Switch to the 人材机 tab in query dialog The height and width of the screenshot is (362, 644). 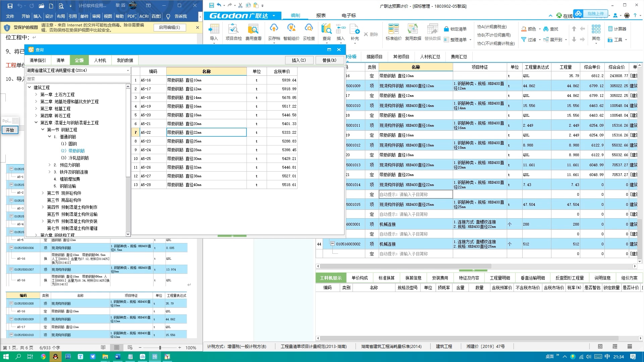pyautogui.click(x=100, y=60)
